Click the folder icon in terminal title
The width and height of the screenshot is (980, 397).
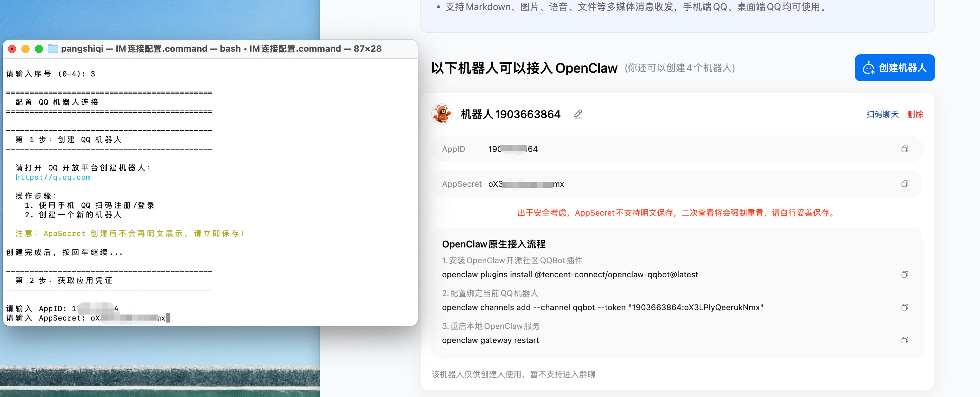pyautogui.click(x=53, y=49)
